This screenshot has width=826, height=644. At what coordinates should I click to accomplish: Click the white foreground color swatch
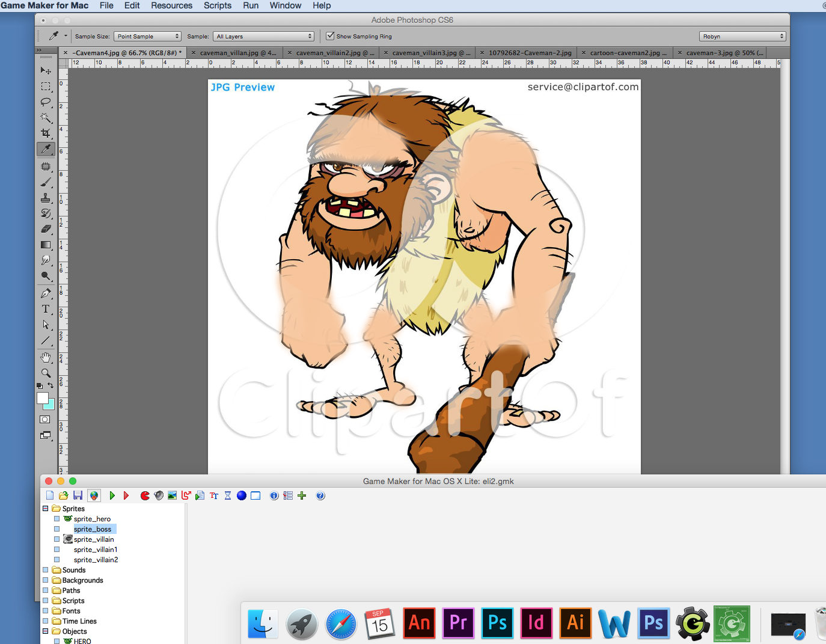[x=42, y=398]
